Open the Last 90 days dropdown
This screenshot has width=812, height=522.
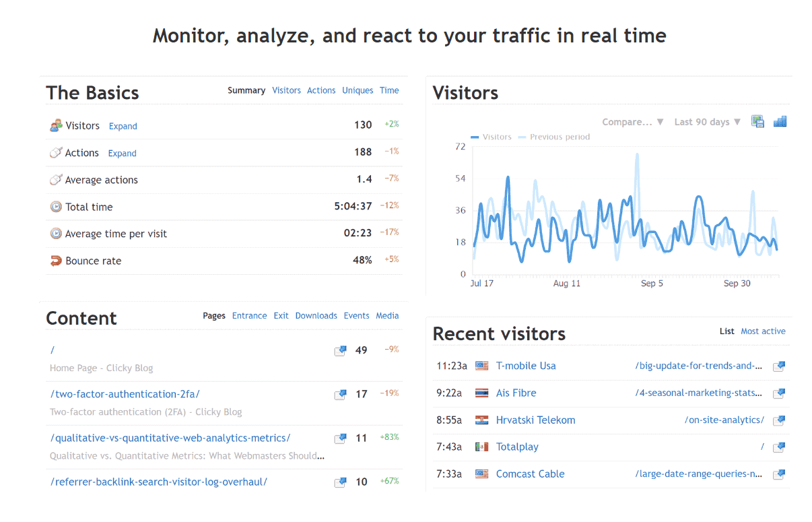708,122
